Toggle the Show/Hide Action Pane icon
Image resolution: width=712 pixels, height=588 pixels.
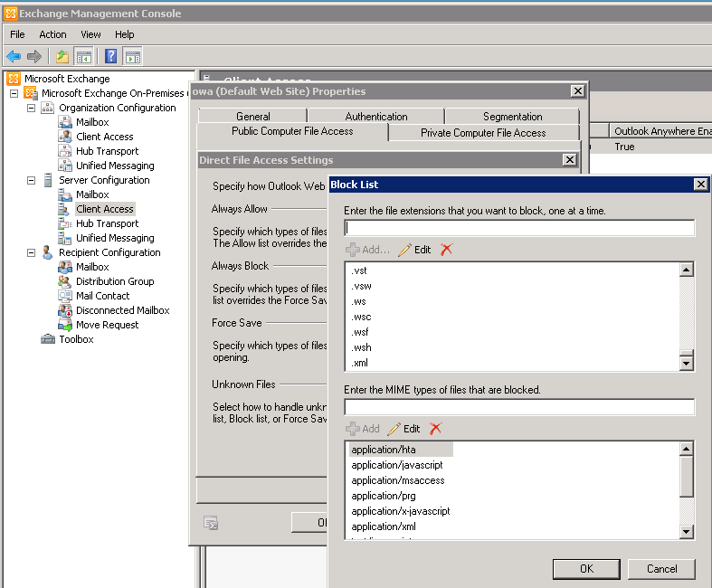pos(133,57)
